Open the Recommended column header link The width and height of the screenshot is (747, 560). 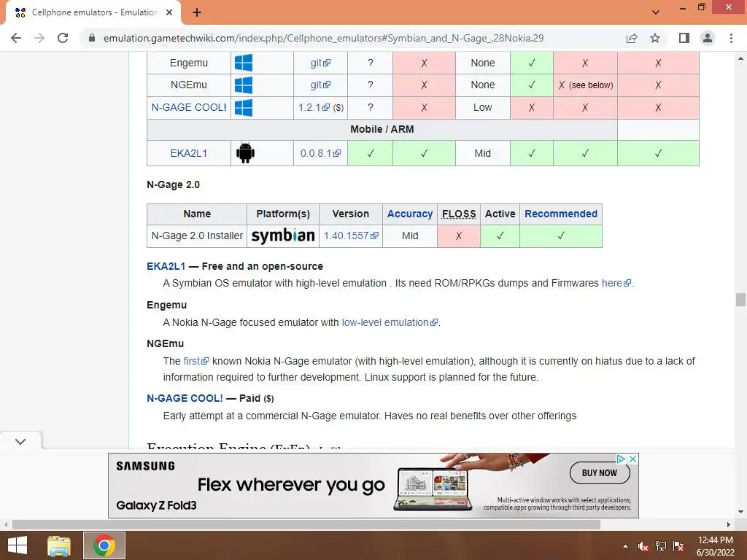pos(561,214)
